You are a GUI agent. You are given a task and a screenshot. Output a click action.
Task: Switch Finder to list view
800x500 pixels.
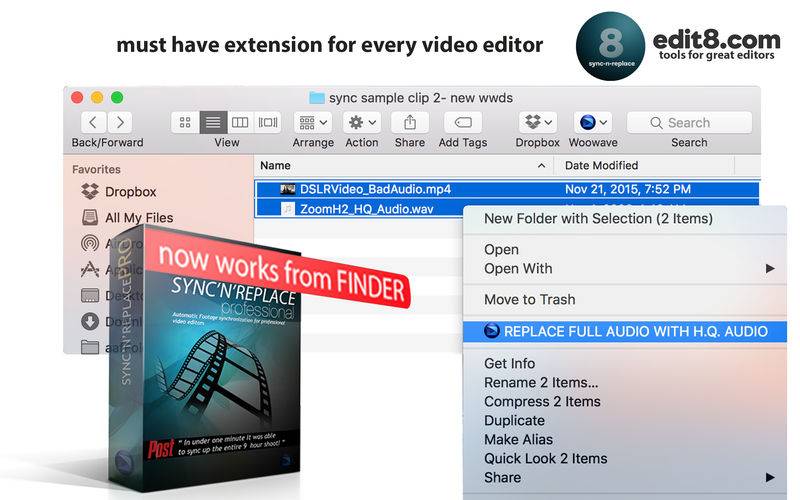[213, 122]
